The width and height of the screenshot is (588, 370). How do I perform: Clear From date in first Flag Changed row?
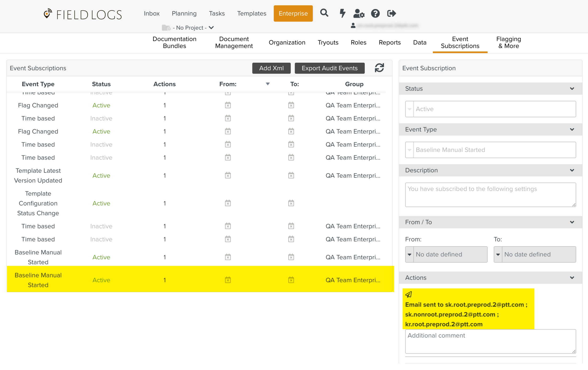[228, 105]
